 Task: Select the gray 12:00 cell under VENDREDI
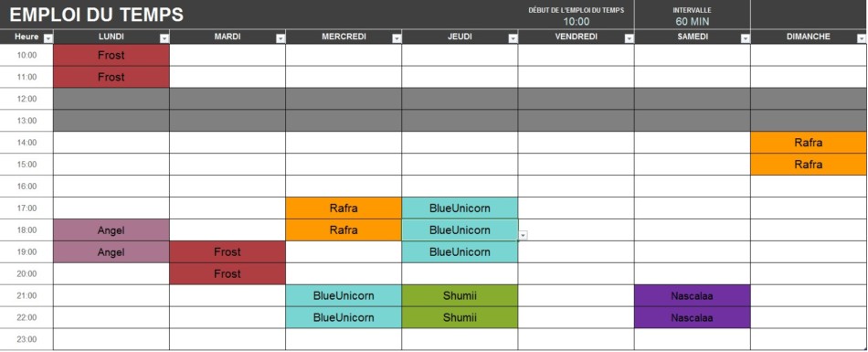[576, 99]
